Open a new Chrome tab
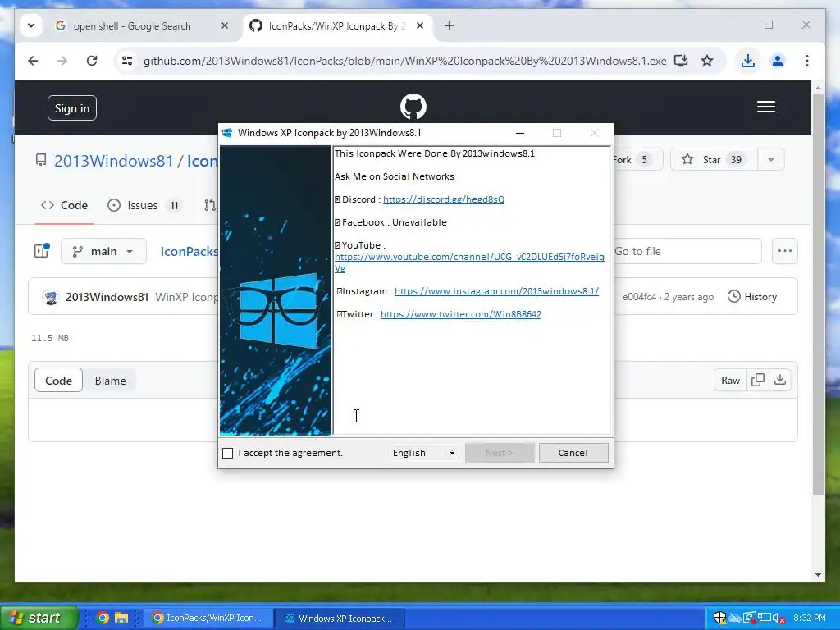Viewport: 840px width, 630px height. tap(450, 25)
